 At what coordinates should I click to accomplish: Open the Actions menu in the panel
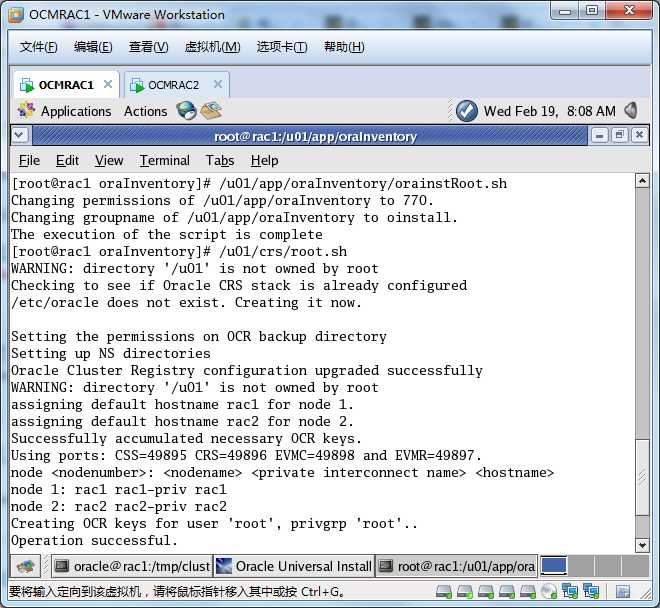(x=145, y=111)
